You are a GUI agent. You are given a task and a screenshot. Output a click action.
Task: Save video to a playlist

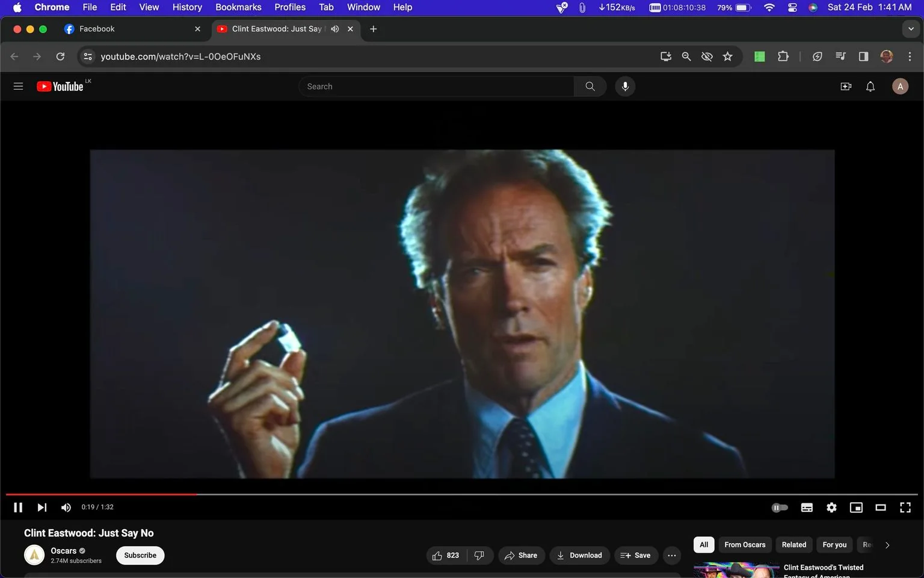pyautogui.click(x=636, y=555)
